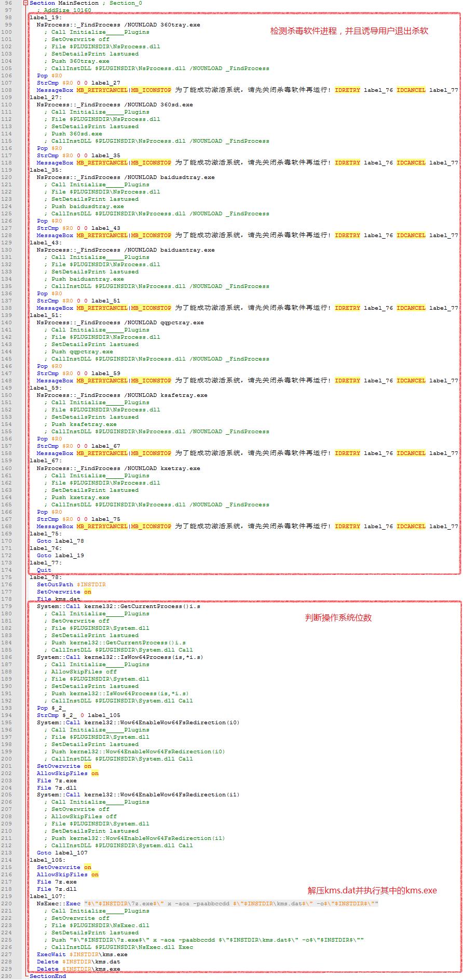Click the System::Call kernel32::IsWow64Process(is,*i.s) line
The width and height of the screenshot is (463, 980).
click(120, 657)
